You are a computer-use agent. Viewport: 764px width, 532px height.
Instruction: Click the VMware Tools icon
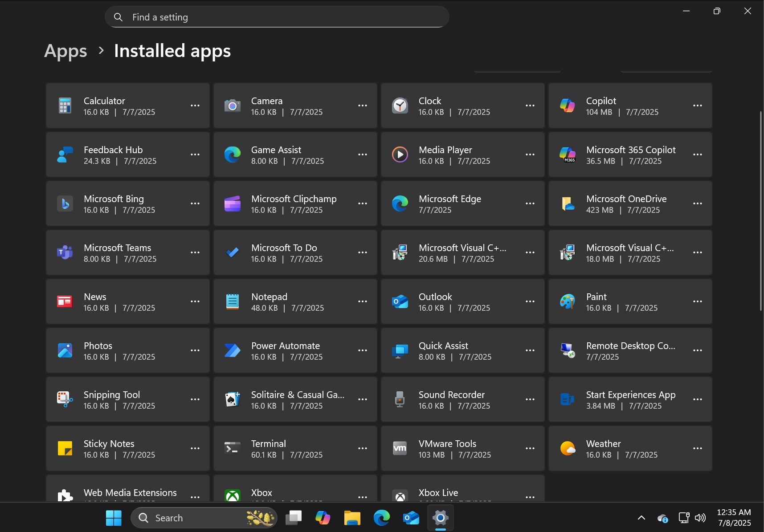tap(400, 448)
